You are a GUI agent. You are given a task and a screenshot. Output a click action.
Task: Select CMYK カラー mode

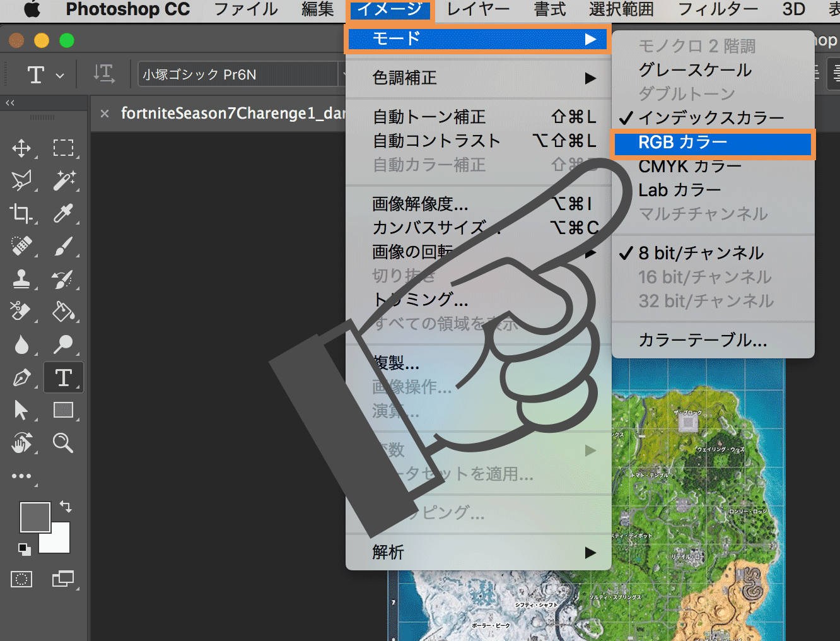[713, 167]
